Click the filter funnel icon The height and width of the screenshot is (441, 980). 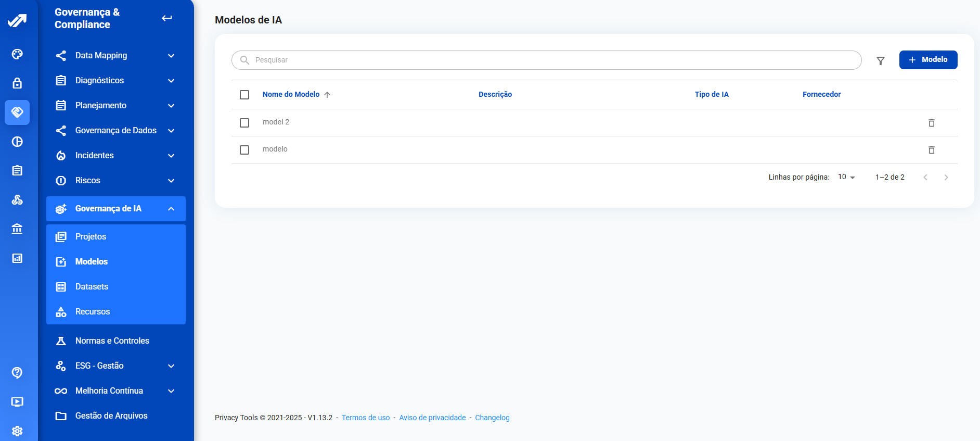(880, 60)
